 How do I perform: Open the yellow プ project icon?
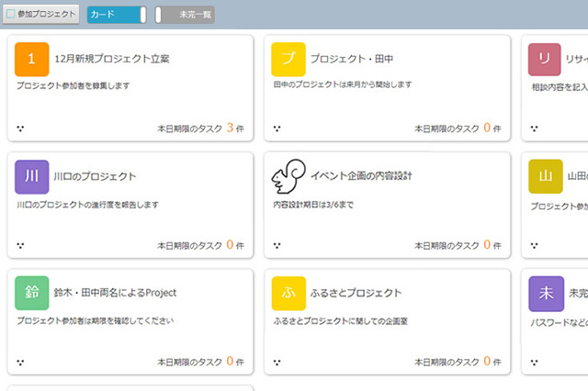(288, 59)
